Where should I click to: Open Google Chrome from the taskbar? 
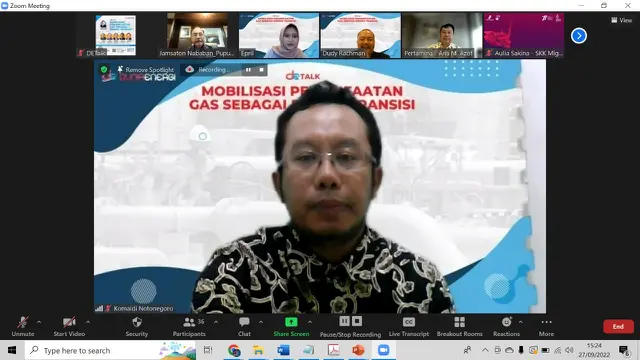pyautogui.click(x=234, y=350)
